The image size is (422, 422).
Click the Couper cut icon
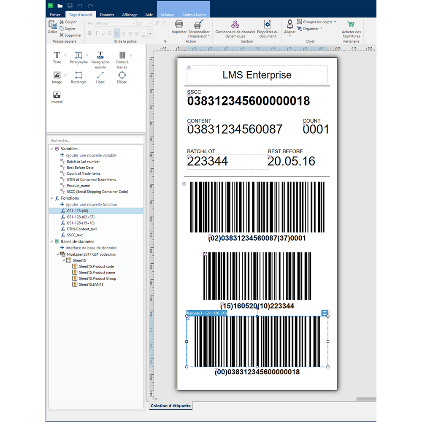coord(62,22)
